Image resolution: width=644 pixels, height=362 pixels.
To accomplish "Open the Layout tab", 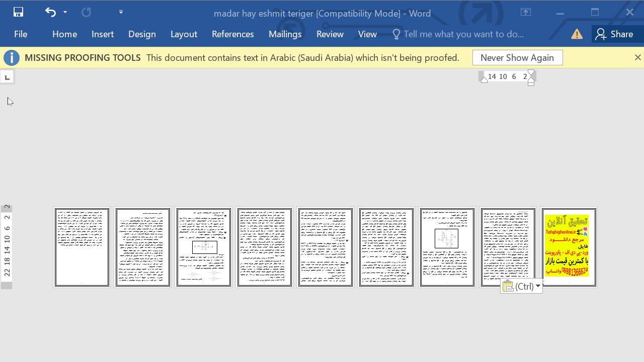I will click(x=184, y=34).
